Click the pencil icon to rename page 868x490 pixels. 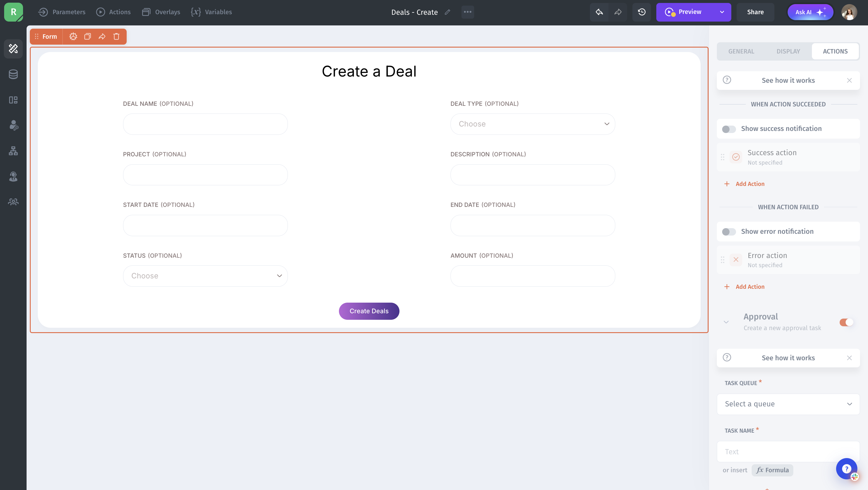[448, 12]
